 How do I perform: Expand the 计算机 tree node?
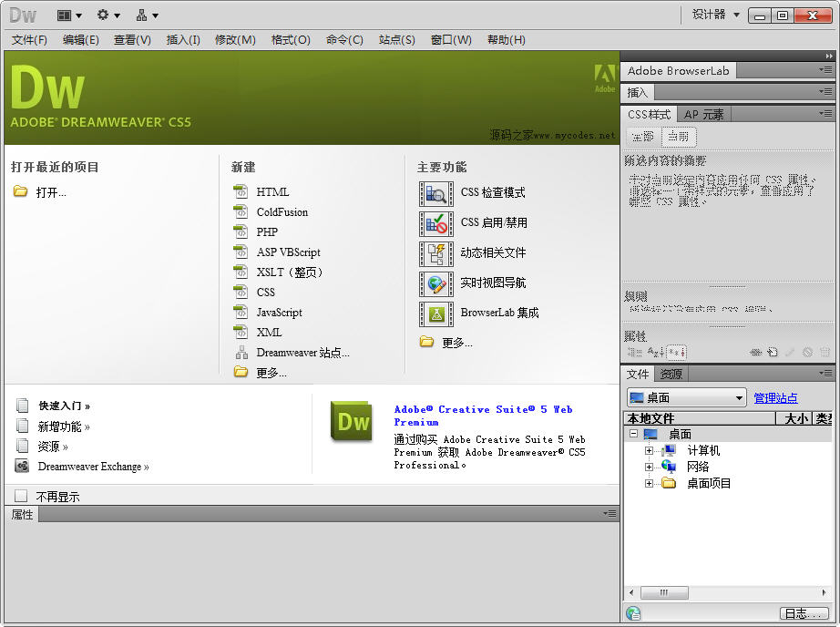(649, 450)
